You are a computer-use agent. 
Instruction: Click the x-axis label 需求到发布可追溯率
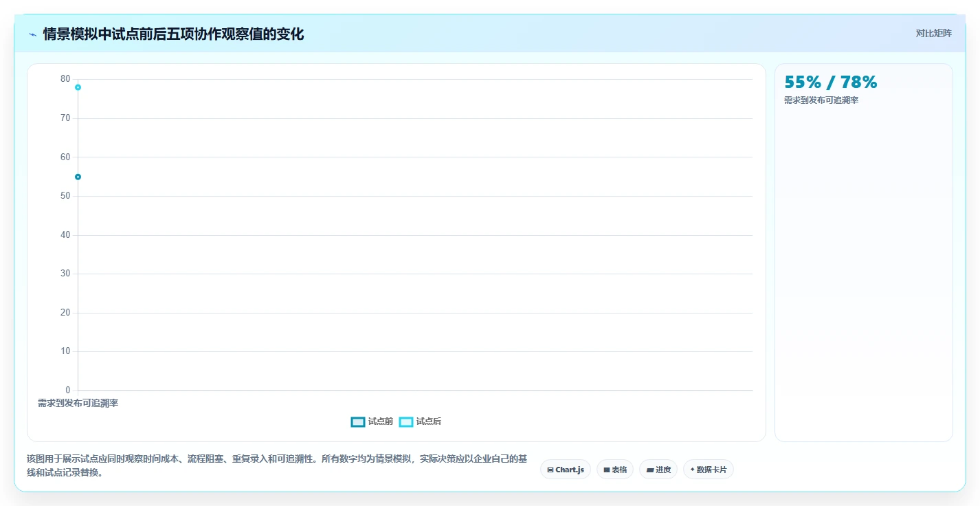[78, 403]
